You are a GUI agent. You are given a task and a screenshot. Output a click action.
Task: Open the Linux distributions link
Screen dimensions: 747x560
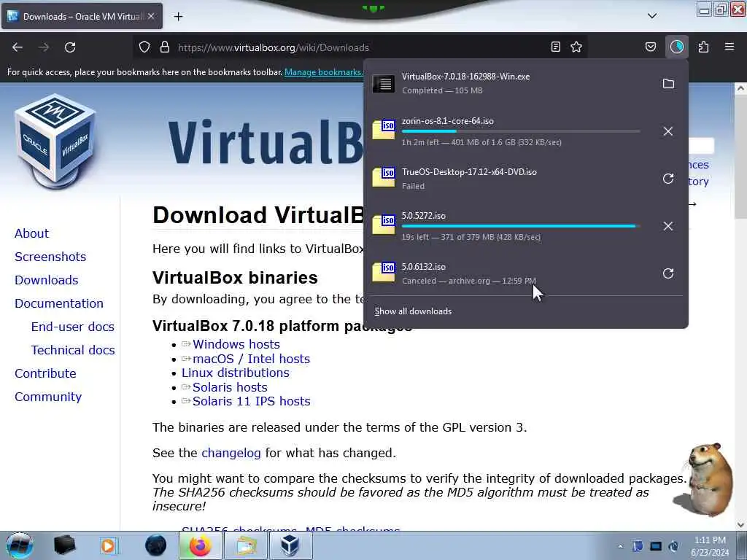[x=236, y=373]
